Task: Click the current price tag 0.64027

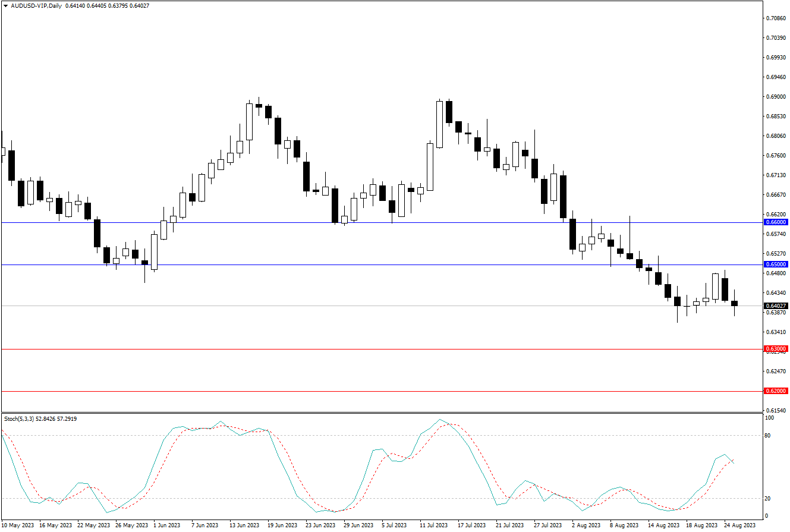Action: pos(776,306)
